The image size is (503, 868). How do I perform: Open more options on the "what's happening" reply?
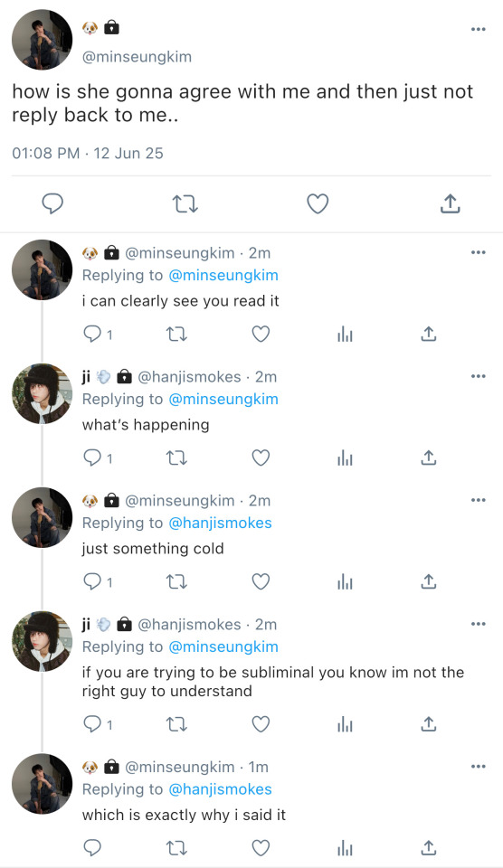pos(478,376)
